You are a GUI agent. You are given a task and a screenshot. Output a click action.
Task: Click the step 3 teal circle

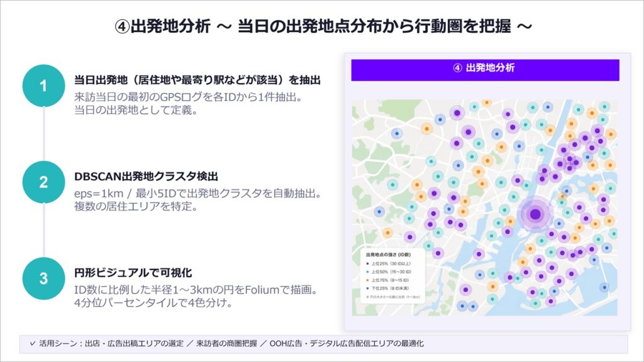(x=43, y=278)
